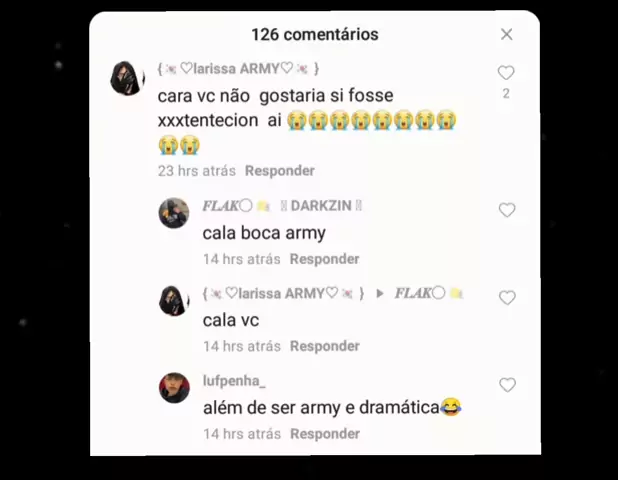Open larissa ARMY's profile picture on top comment
Image resolution: width=618 pixels, height=480 pixels.
[x=127, y=78]
